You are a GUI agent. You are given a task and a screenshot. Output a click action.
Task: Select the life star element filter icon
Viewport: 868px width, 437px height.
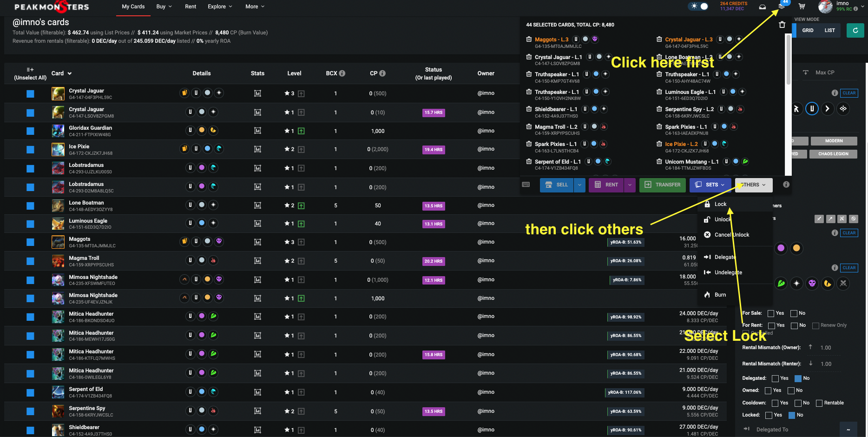coord(796,283)
